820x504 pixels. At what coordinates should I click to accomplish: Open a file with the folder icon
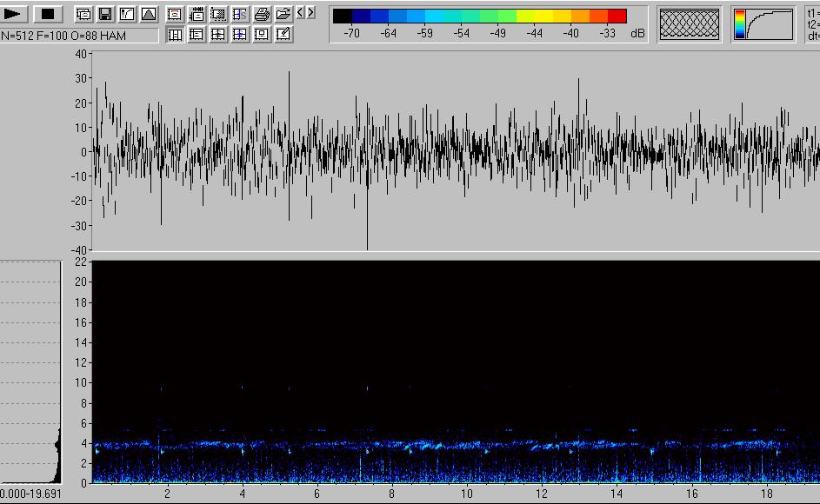(x=283, y=14)
